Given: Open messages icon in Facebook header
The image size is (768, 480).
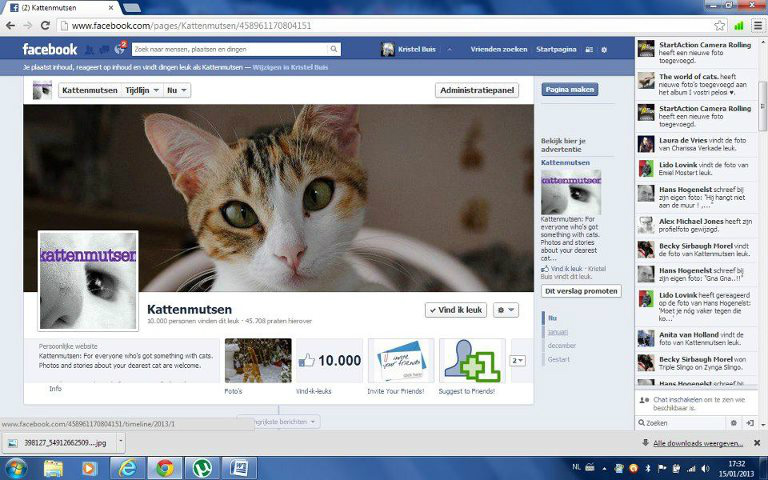Looking at the screenshot, I should (x=104, y=49).
